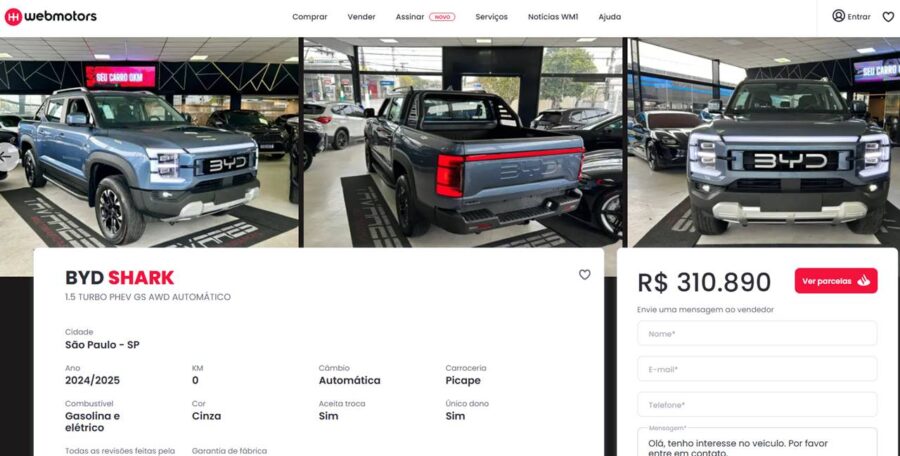Open the rear view pickup photo

(463, 142)
